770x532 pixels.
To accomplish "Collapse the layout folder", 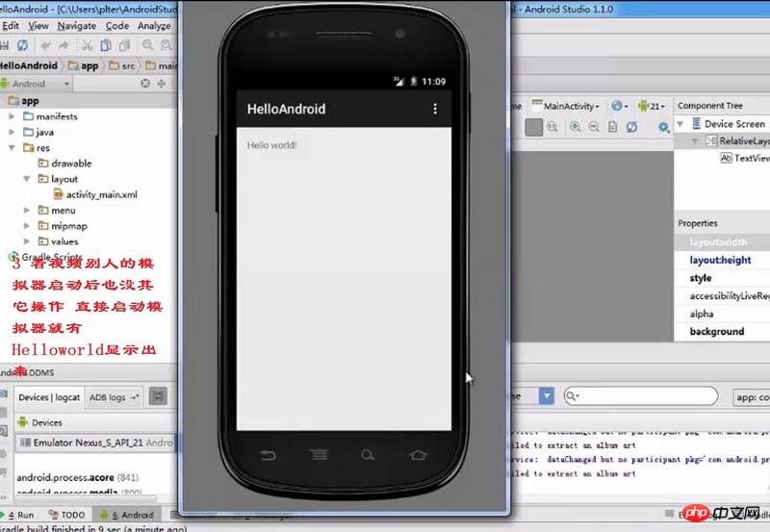I will (x=27, y=179).
